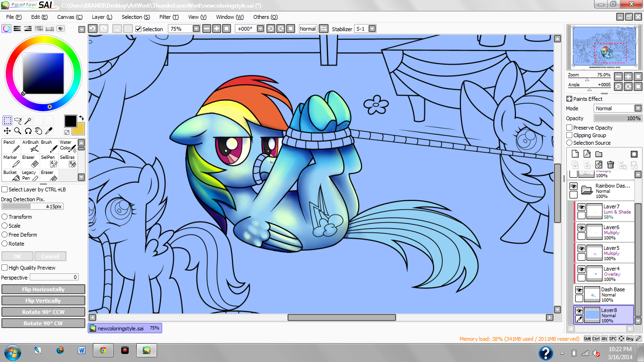Click the black foreground color swatch
644x362 pixels.
70,121
